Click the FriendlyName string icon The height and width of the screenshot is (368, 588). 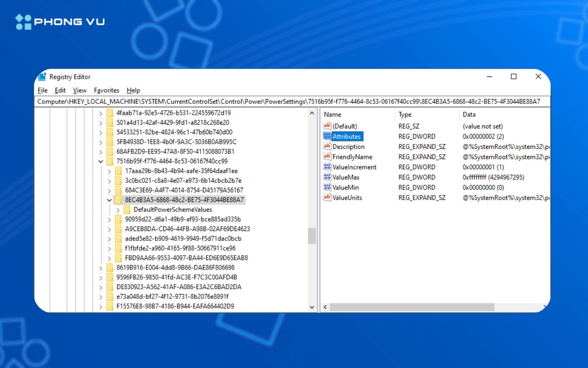click(x=327, y=157)
